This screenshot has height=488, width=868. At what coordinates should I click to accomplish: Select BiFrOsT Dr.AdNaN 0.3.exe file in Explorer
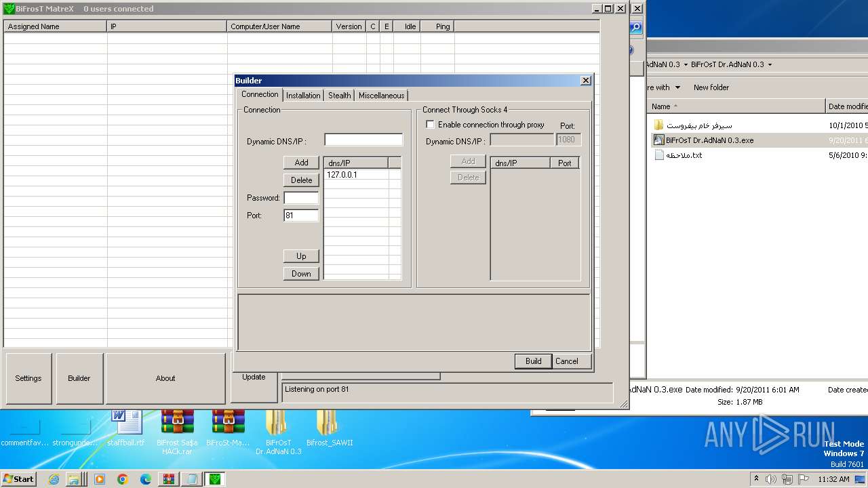point(709,140)
